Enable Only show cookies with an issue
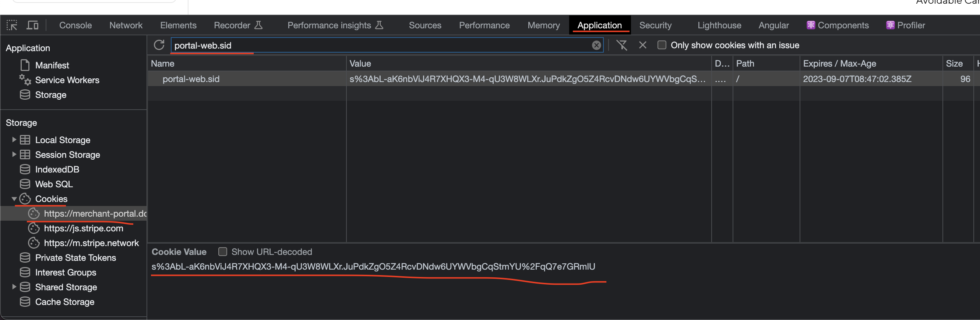The image size is (980, 320). [x=662, y=45]
